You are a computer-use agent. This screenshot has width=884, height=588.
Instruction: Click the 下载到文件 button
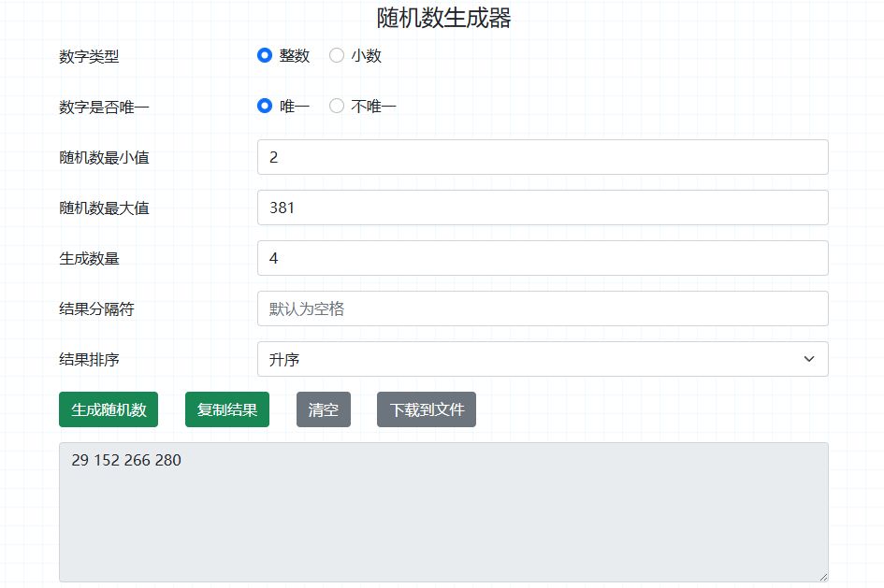pyautogui.click(x=427, y=409)
